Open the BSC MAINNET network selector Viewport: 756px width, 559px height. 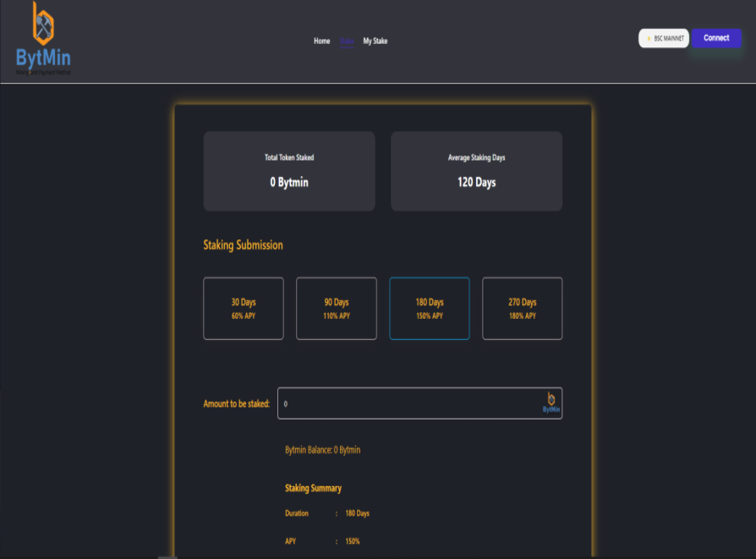click(664, 39)
